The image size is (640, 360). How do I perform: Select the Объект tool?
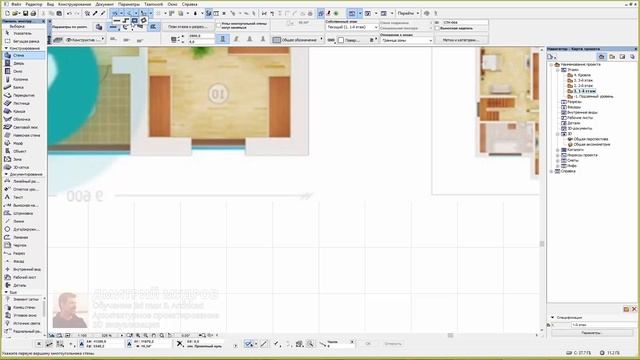pos(23,151)
